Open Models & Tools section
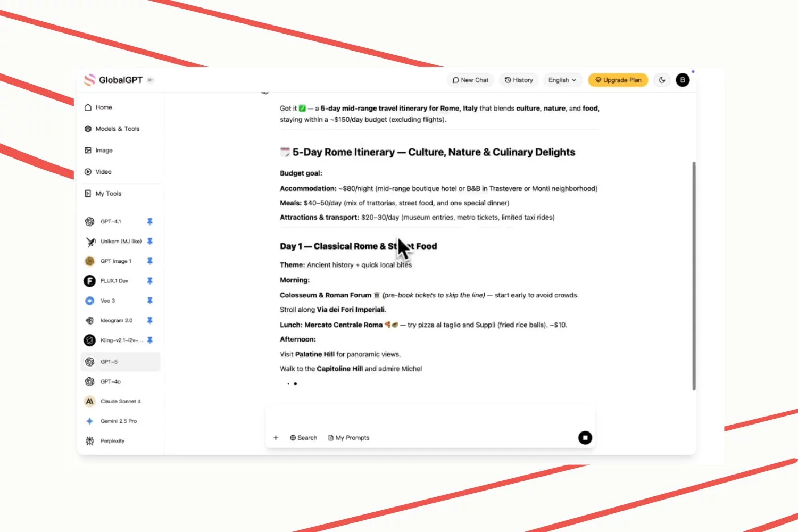This screenshot has width=798, height=532. click(x=117, y=129)
